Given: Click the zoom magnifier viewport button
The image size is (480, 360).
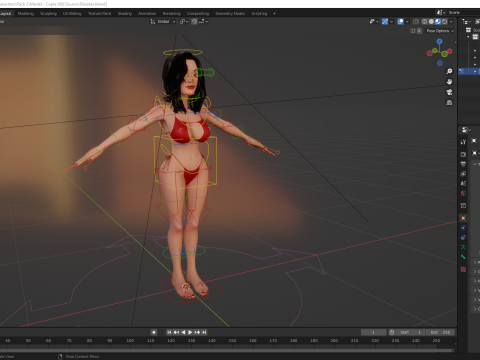Looking at the screenshot, I should tap(449, 71).
